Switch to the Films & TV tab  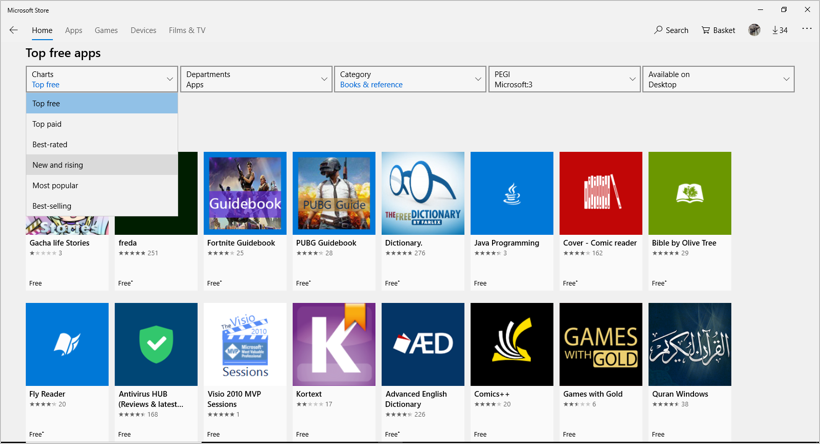[x=187, y=30]
